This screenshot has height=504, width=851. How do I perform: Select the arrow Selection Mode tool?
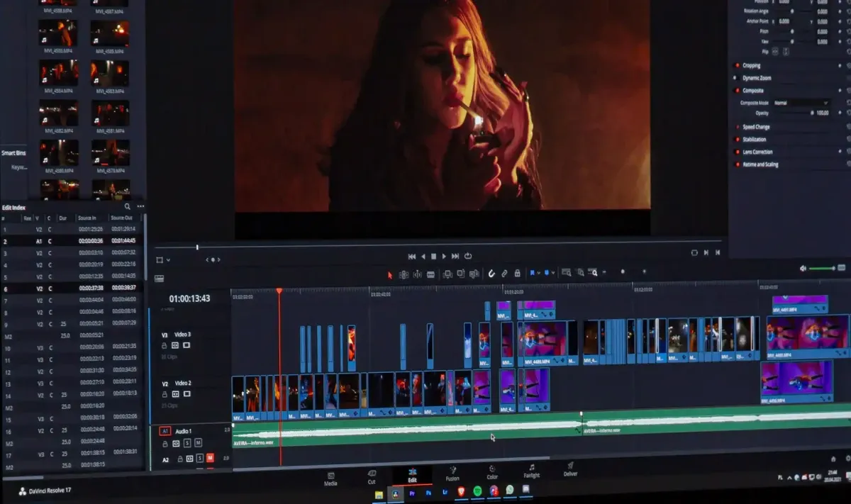pyautogui.click(x=389, y=274)
